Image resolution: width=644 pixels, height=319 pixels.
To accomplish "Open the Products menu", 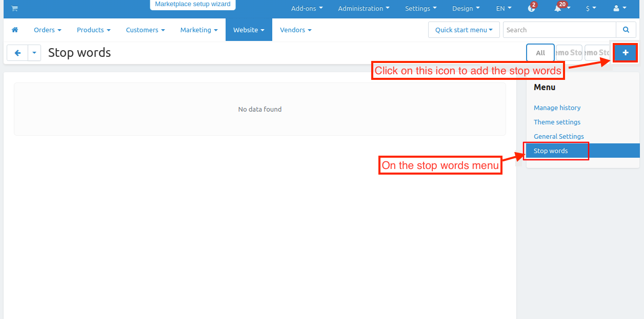I will pos(93,30).
